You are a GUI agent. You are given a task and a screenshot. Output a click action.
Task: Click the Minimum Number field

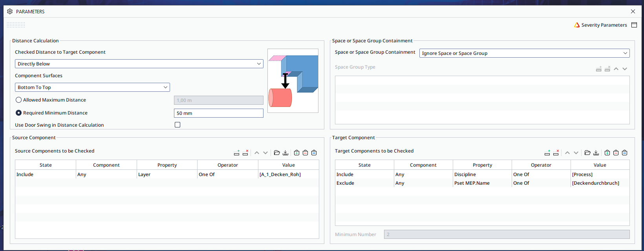pyautogui.click(x=507, y=234)
